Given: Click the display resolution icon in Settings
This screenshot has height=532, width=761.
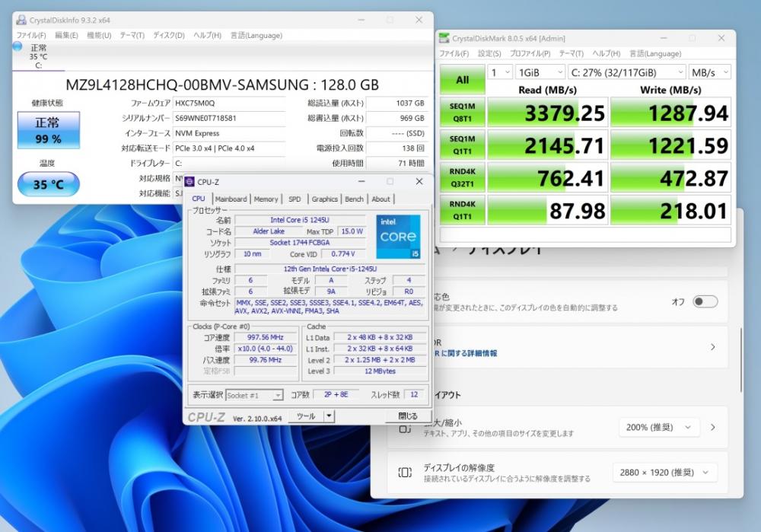Looking at the screenshot, I should (x=405, y=473).
